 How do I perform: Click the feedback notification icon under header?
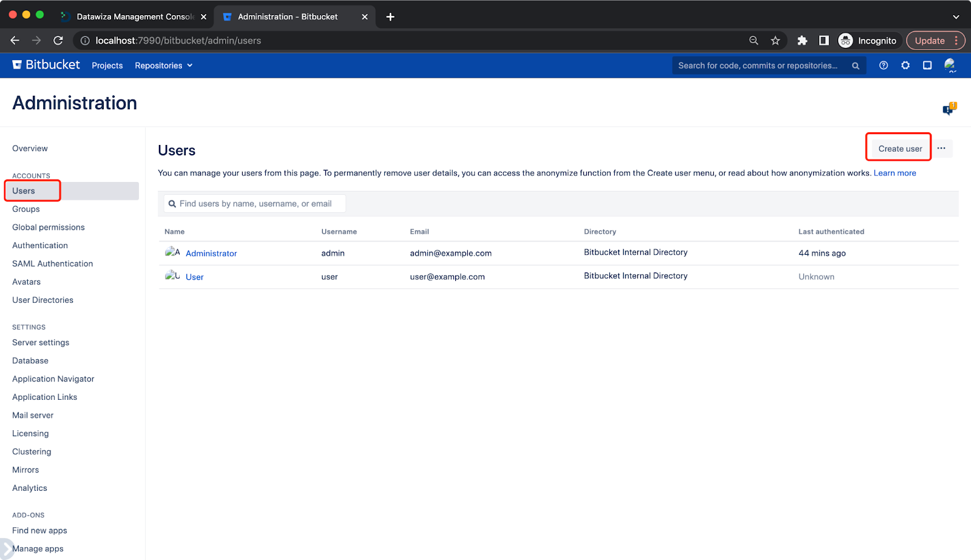(949, 109)
